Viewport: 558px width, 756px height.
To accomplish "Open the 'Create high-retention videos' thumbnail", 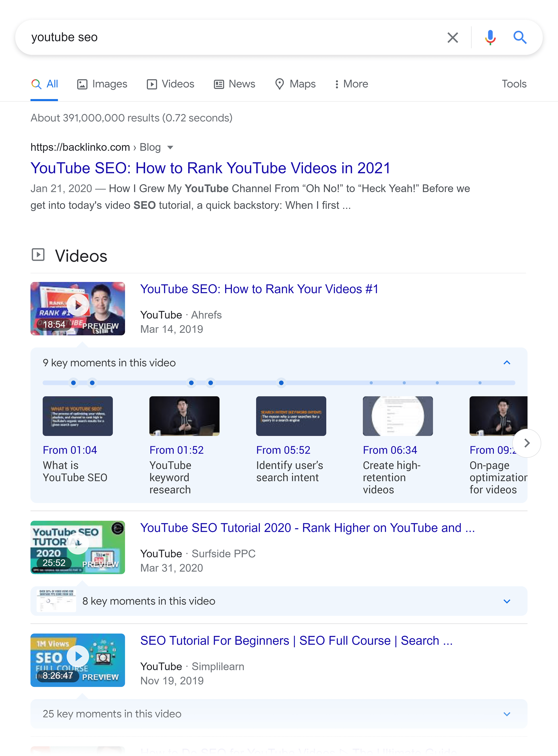I will pyautogui.click(x=398, y=416).
